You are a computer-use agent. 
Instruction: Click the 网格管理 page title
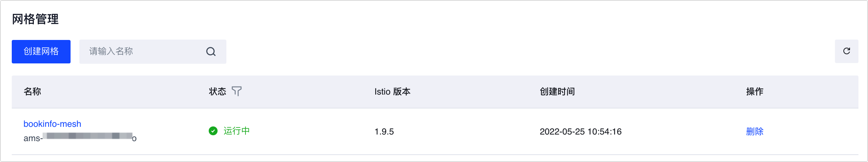[35, 19]
